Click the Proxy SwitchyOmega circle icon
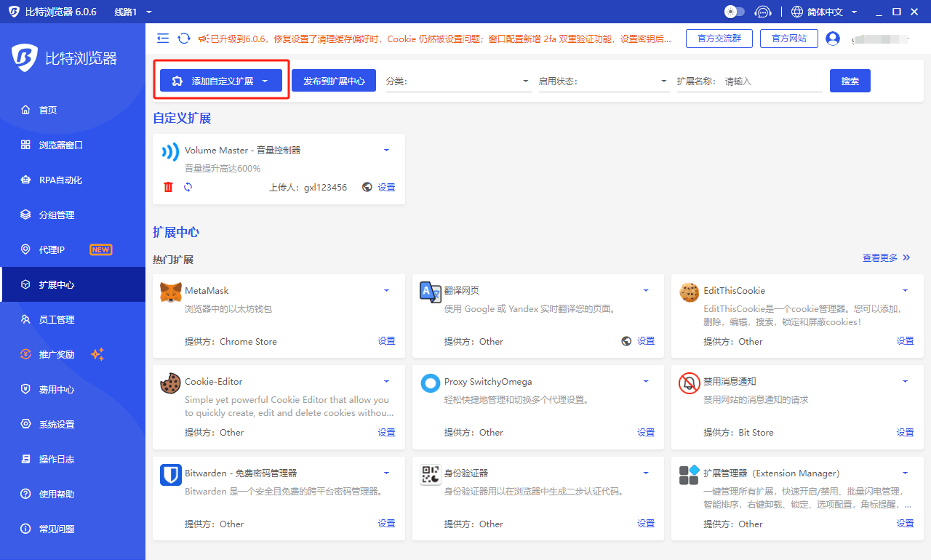Screen dimensions: 931x560 click(431, 383)
